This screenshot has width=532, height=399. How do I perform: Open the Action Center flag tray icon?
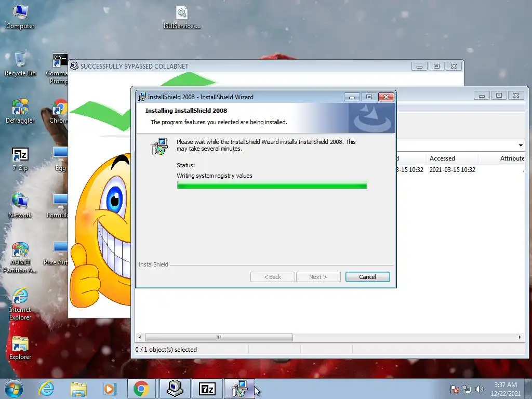coord(455,390)
